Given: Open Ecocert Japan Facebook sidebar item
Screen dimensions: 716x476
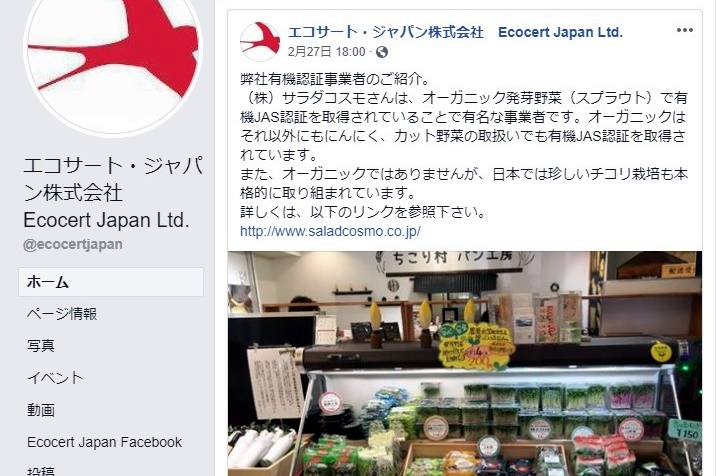Looking at the screenshot, I should click(x=105, y=442).
